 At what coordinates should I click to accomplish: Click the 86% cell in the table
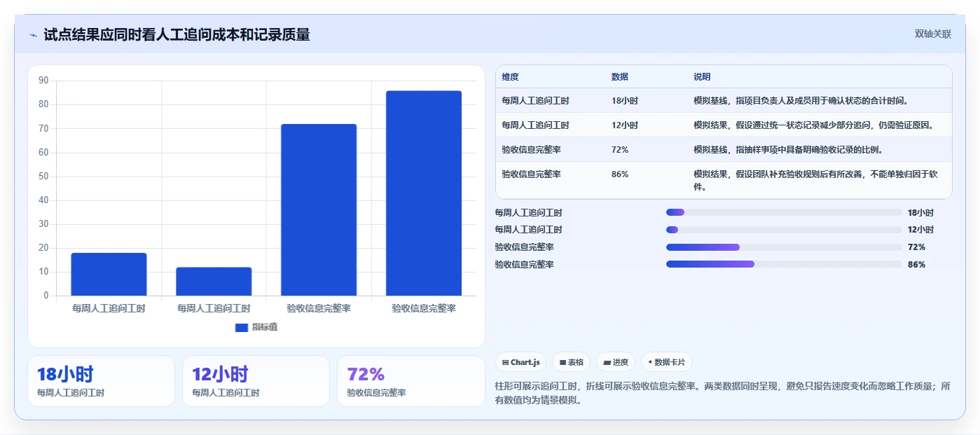pyautogui.click(x=620, y=174)
